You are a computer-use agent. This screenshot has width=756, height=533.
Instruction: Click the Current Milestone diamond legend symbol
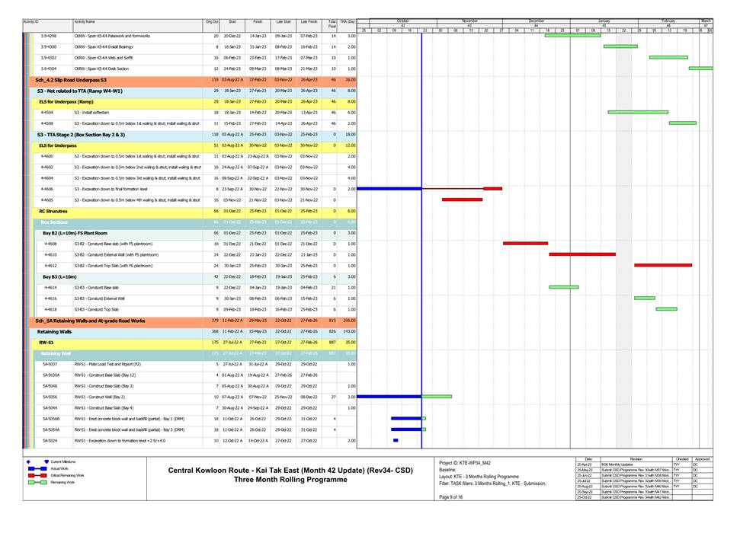[29, 462]
